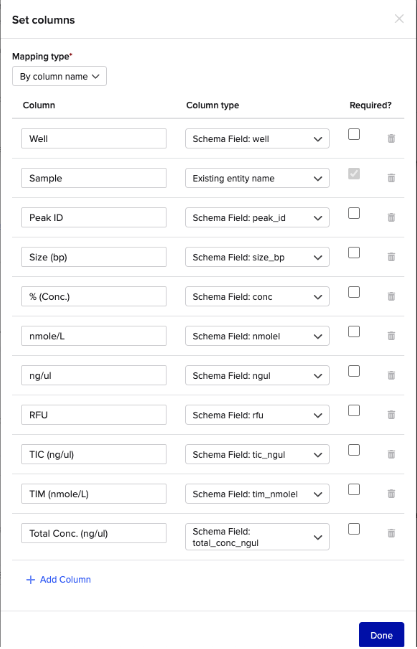Trash the Total Conc. (ng/ul) row
The height and width of the screenshot is (649, 417).
tap(391, 533)
